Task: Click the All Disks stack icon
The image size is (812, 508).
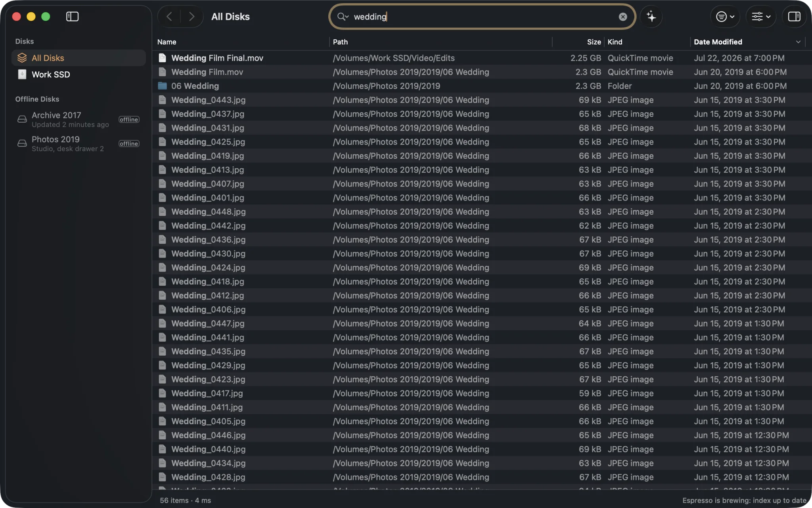Action: (22, 58)
